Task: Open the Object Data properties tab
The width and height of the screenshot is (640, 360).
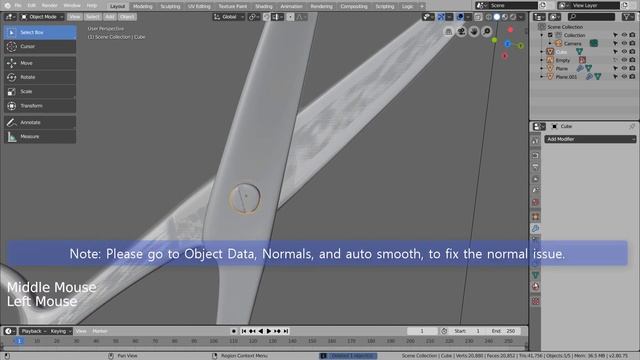Action: [x=536, y=275]
